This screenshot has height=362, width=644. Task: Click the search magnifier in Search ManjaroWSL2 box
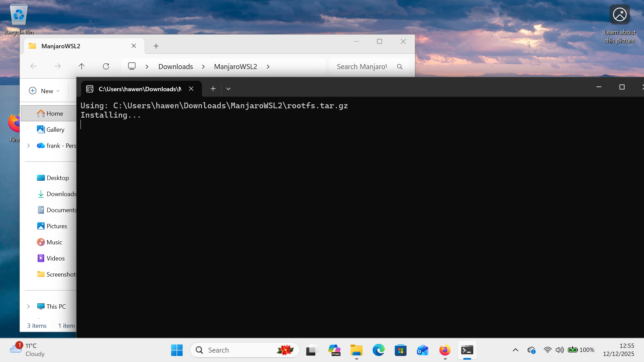[399, 66]
